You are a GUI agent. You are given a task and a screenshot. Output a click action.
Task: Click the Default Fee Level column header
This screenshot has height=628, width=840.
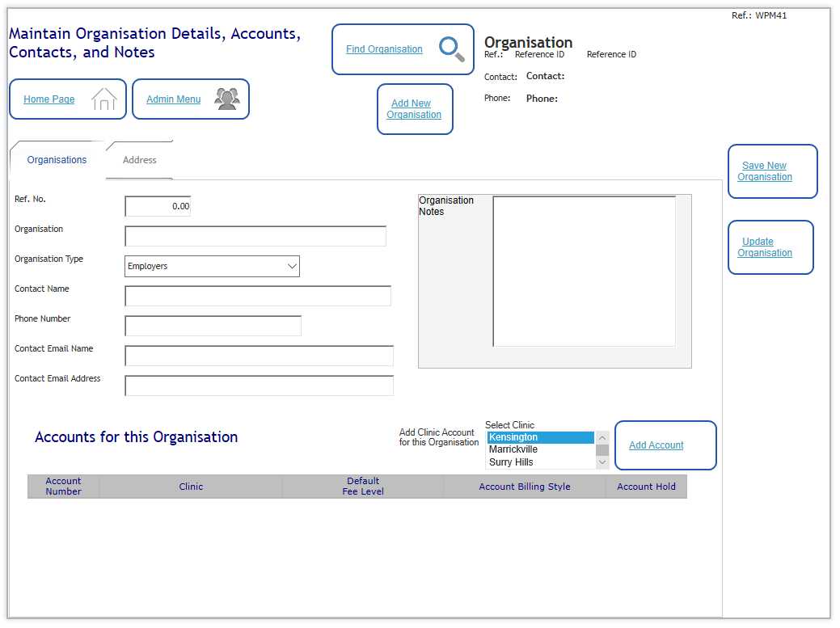point(363,486)
